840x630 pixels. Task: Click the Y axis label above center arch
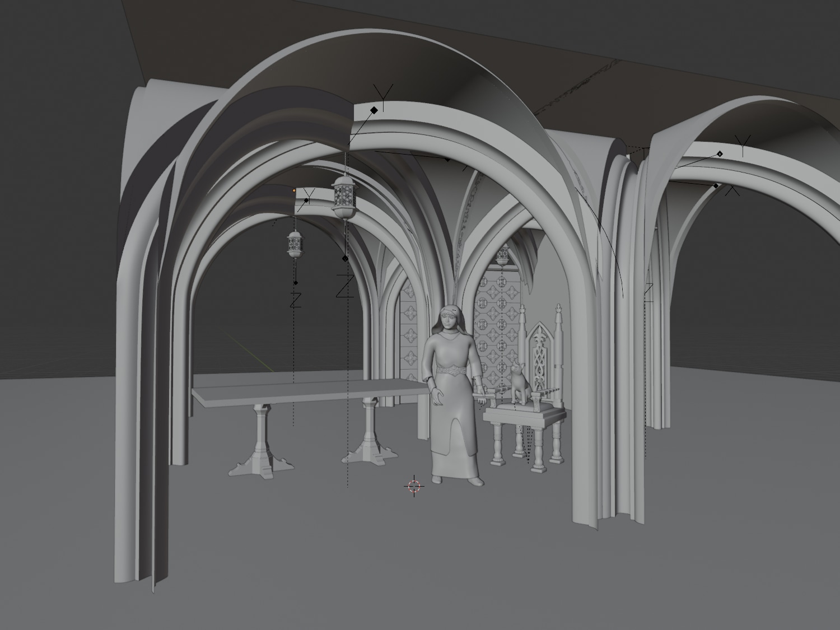tap(384, 96)
